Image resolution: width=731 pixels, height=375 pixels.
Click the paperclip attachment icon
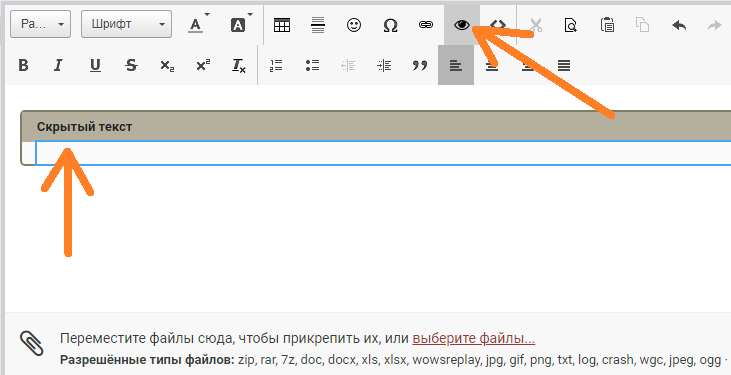click(32, 344)
